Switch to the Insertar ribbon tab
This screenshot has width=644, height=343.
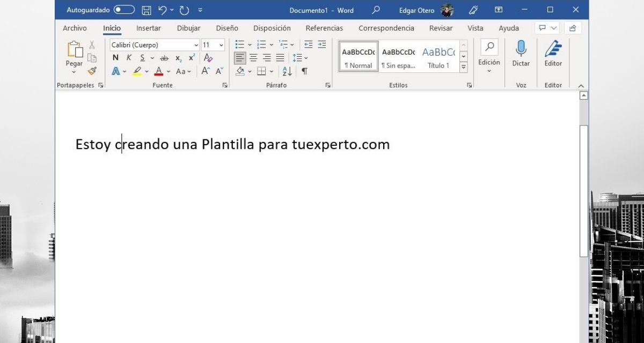[x=149, y=28]
